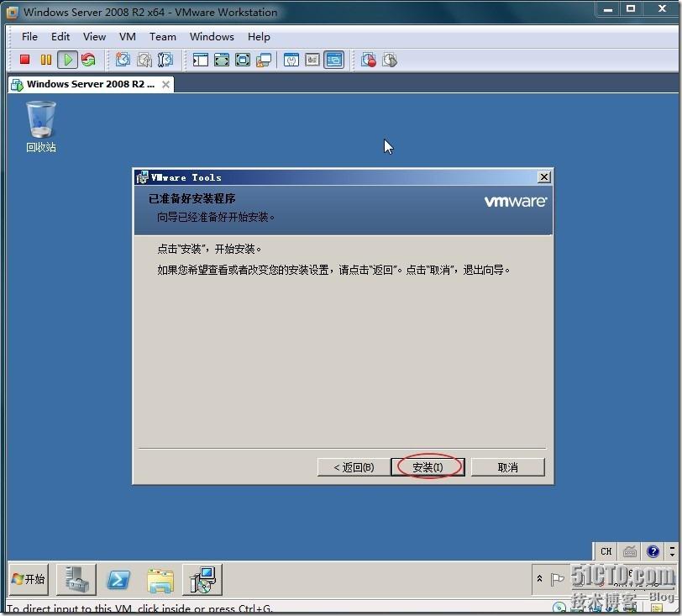Open the Windows menu
Image resolution: width=682 pixels, height=616 pixels.
coord(212,37)
